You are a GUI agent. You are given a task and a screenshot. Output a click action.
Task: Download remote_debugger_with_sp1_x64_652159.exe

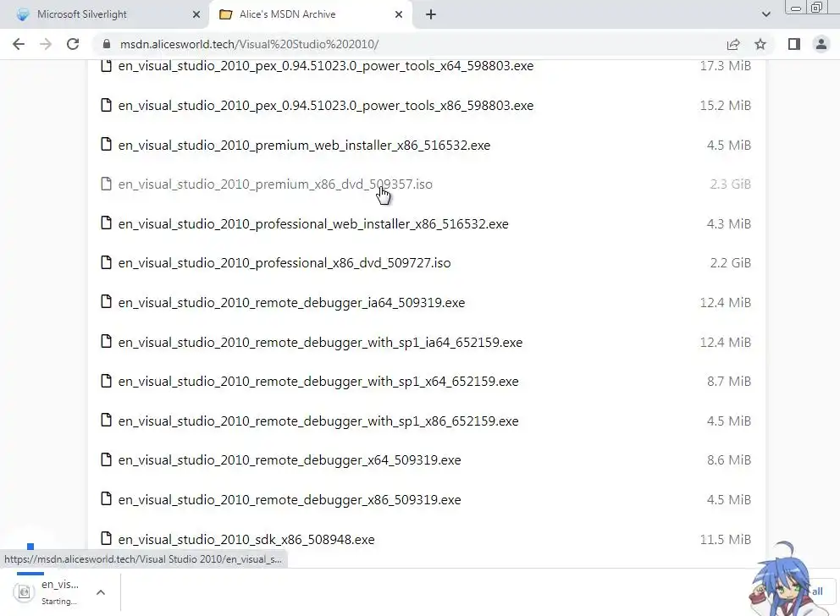tap(318, 381)
